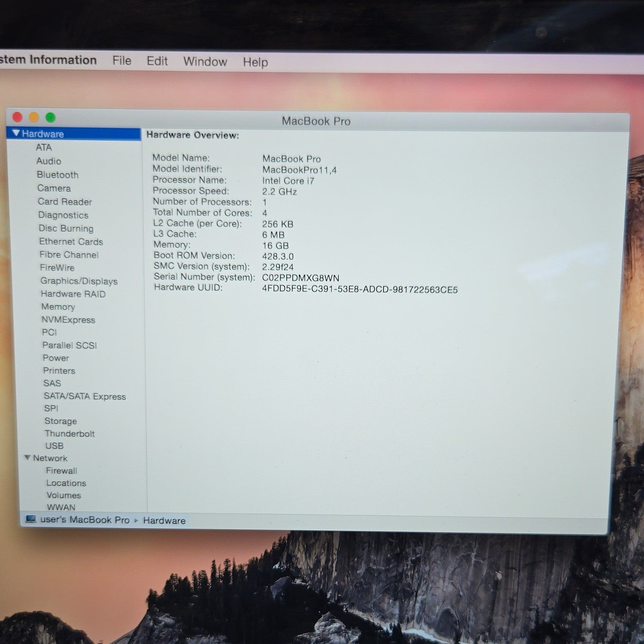Click Hardware in the path bar
Image resolution: width=644 pixels, height=644 pixels.
(164, 520)
